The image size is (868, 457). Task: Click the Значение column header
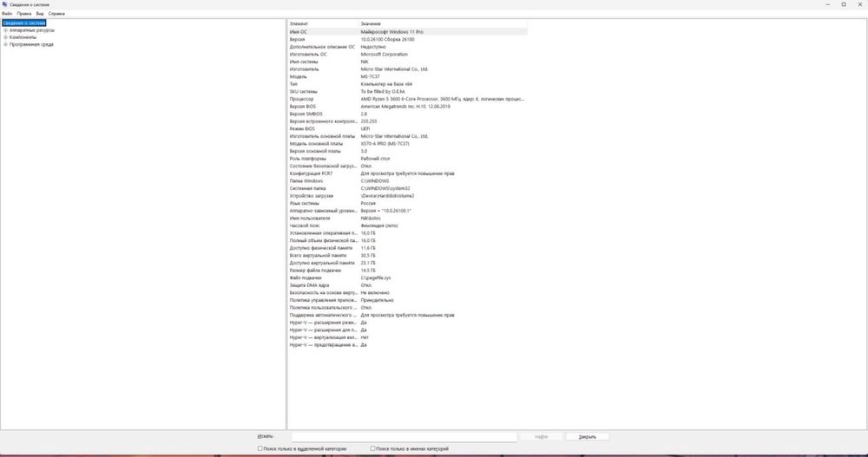coord(443,23)
